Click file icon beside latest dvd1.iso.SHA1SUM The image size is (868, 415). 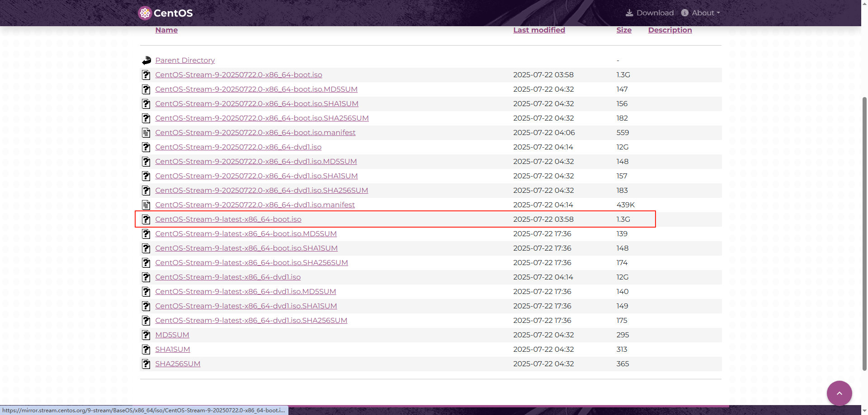tap(146, 306)
